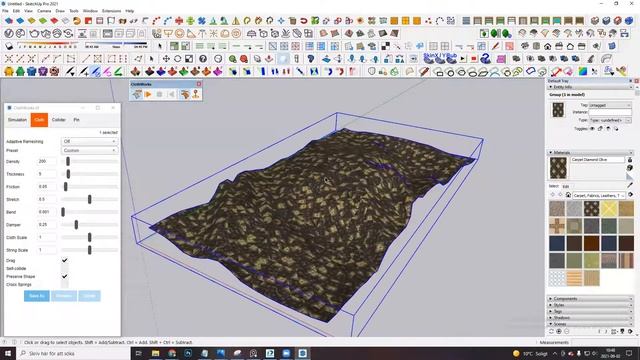
Task: Select the ClothWorks pin tool icon
Action: (x=196, y=94)
